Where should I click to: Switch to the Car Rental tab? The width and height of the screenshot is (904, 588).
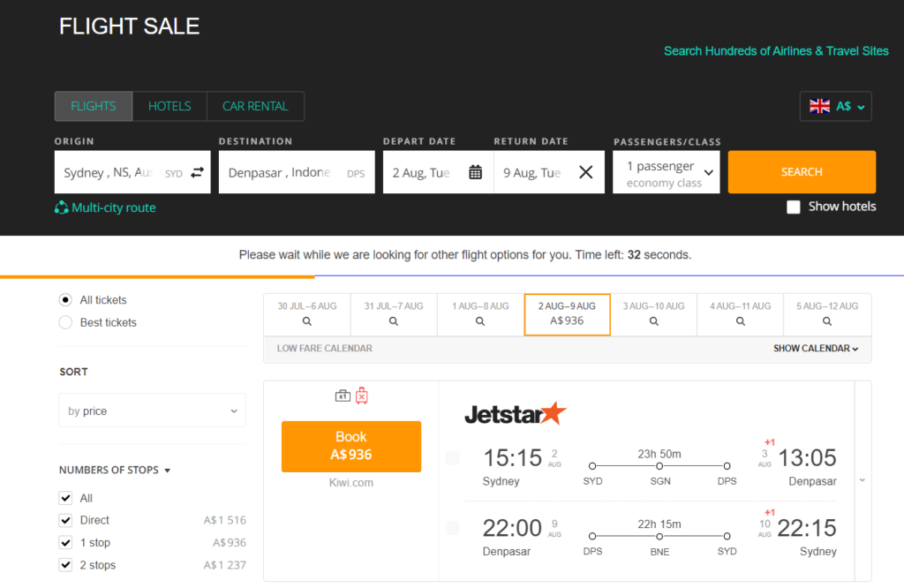255,106
